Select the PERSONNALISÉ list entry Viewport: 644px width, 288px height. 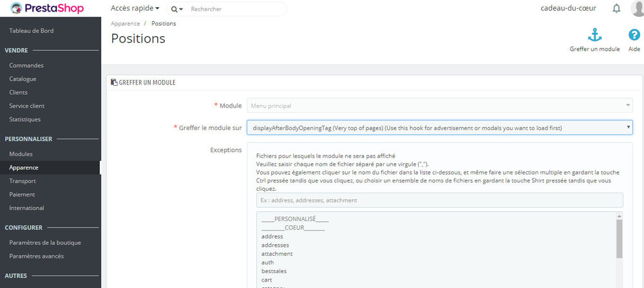295,220
